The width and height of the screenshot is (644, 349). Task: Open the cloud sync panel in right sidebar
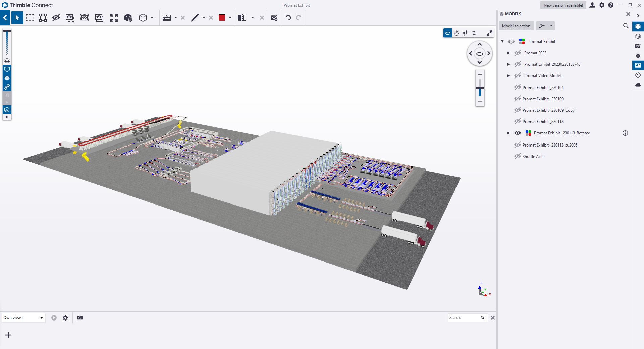tap(638, 85)
